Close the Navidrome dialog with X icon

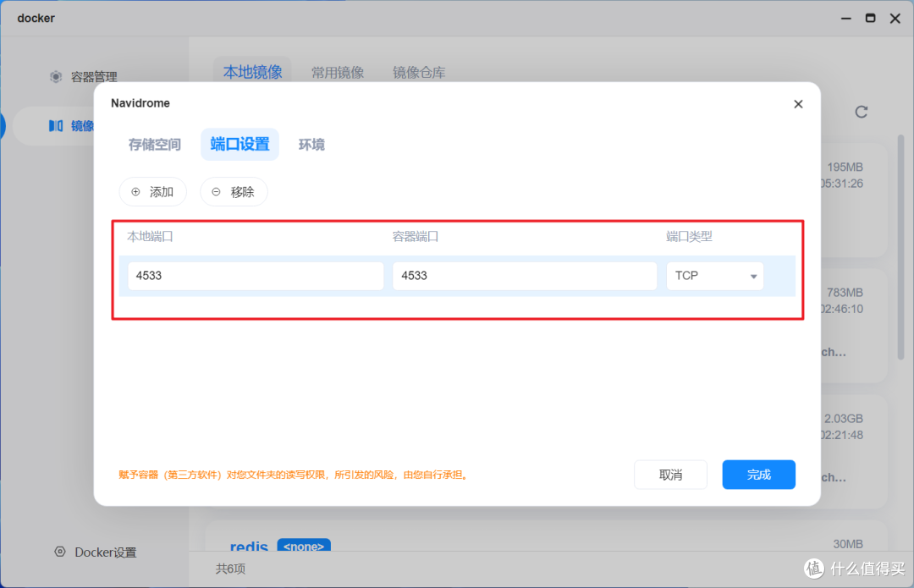(x=798, y=104)
